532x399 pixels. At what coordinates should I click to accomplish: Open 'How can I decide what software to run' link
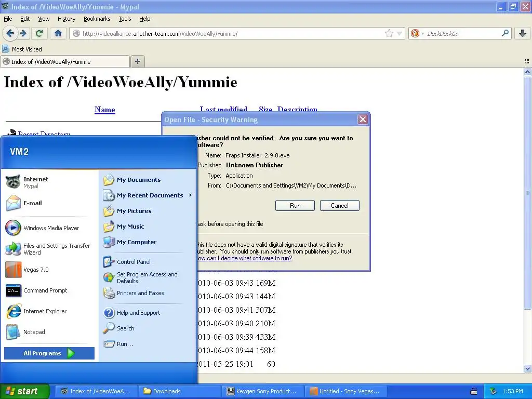[x=245, y=258]
